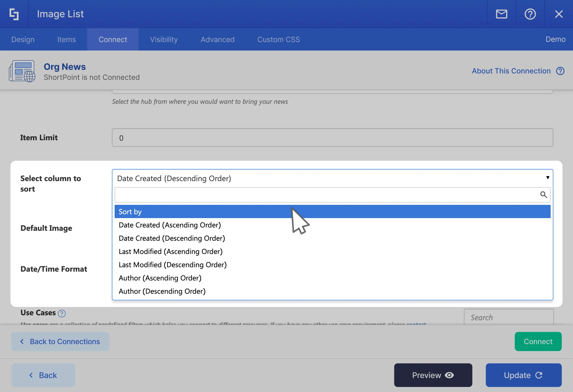
Task: Close the Image List dialog
Action: pos(559,14)
